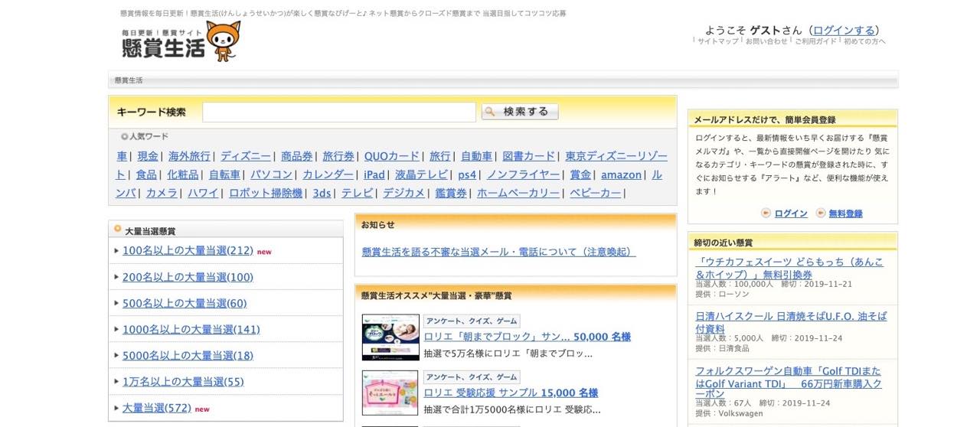The width and height of the screenshot is (980, 427).
Task: Click the ログイン link in member panel
Action: pos(791,213)
